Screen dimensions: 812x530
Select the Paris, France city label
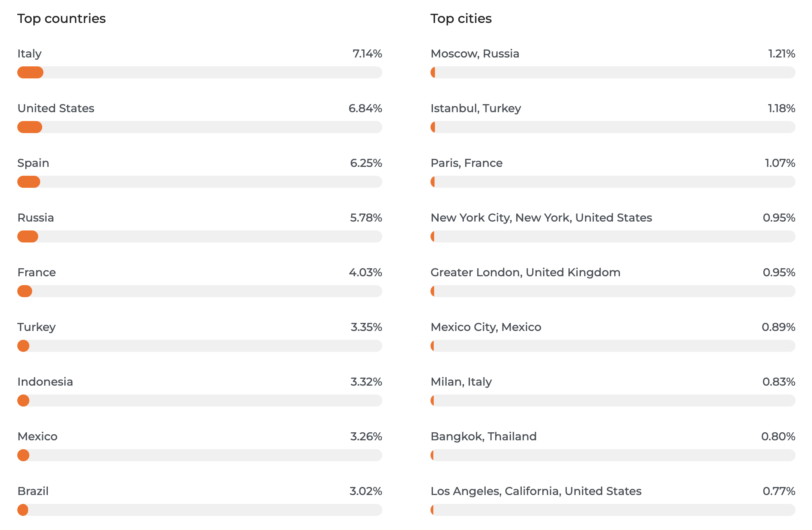[x=466, y=163]
